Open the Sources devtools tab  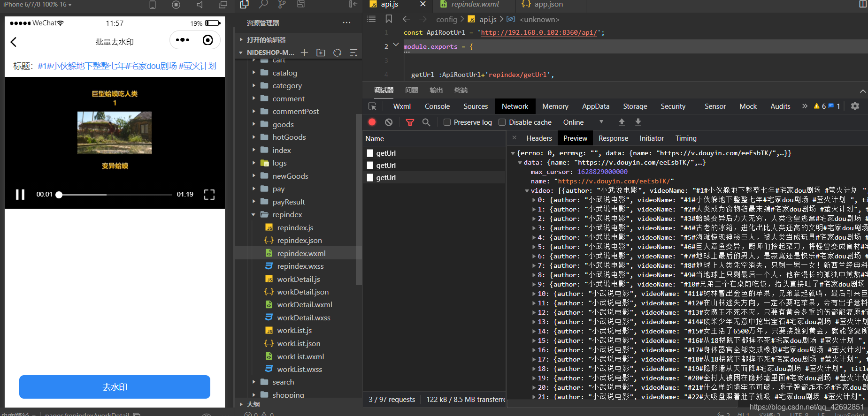pyautogui.click(x=476, y=106)
